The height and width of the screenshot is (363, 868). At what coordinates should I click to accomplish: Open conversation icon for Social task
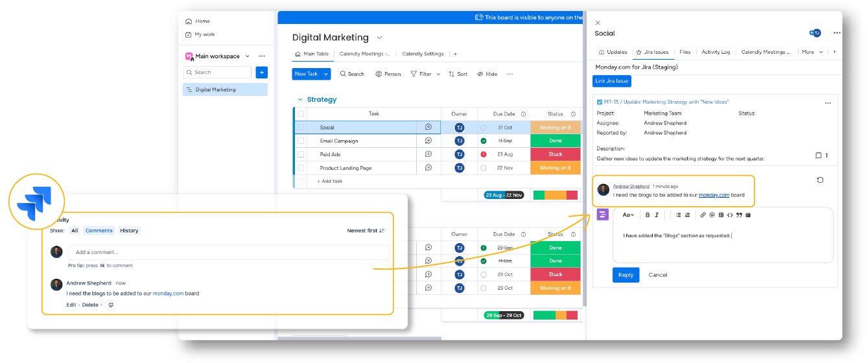pos(428,127)
